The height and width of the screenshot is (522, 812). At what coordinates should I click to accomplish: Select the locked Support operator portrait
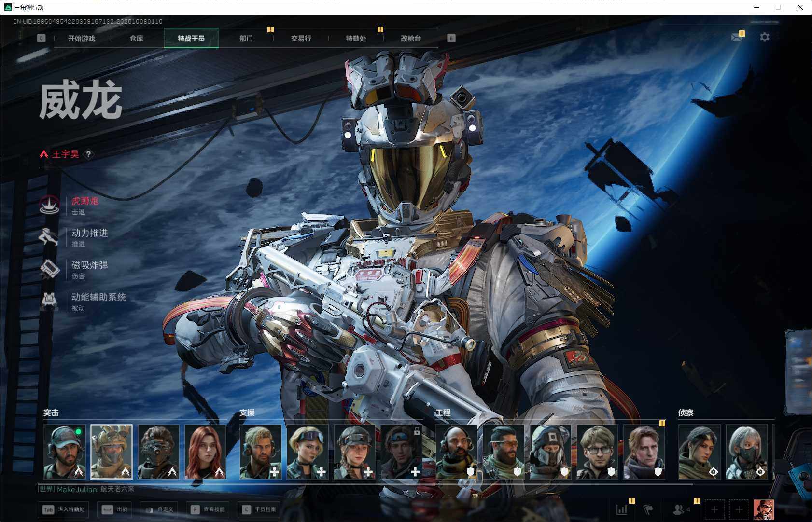[402, 452]
